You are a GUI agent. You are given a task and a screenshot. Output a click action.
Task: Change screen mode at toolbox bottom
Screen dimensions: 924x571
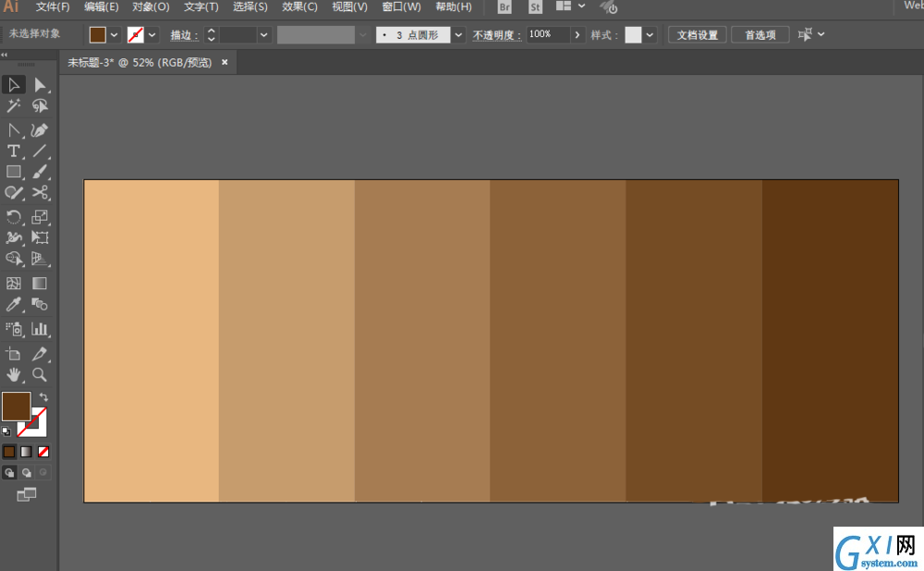click(x=27, y=494)
